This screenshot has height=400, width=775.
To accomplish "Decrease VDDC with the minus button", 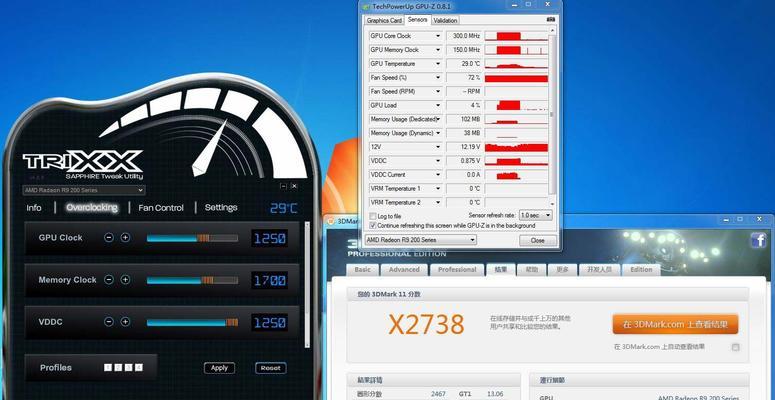I will (x=109, y=322).
